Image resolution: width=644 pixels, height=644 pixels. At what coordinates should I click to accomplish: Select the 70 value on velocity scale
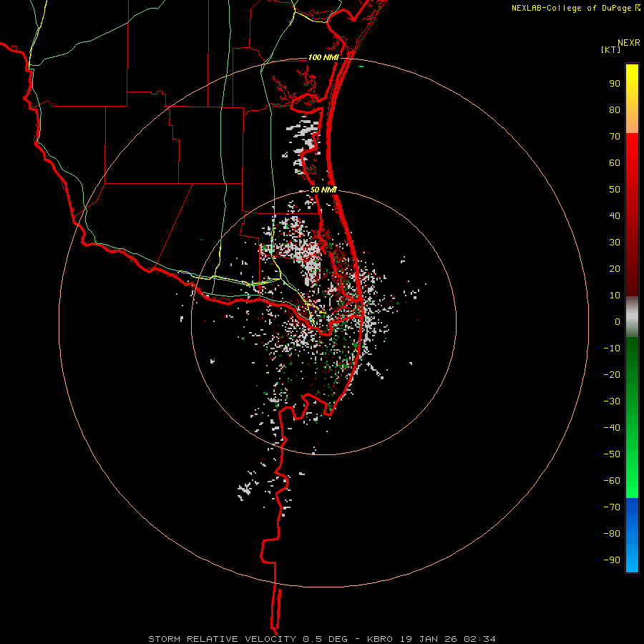[615, 137]
